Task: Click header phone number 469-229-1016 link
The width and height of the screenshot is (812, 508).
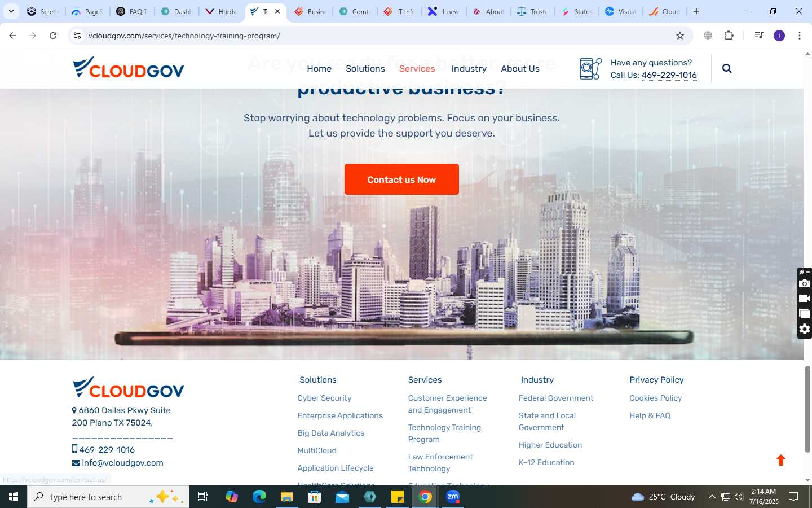Action: pos(669,75)
